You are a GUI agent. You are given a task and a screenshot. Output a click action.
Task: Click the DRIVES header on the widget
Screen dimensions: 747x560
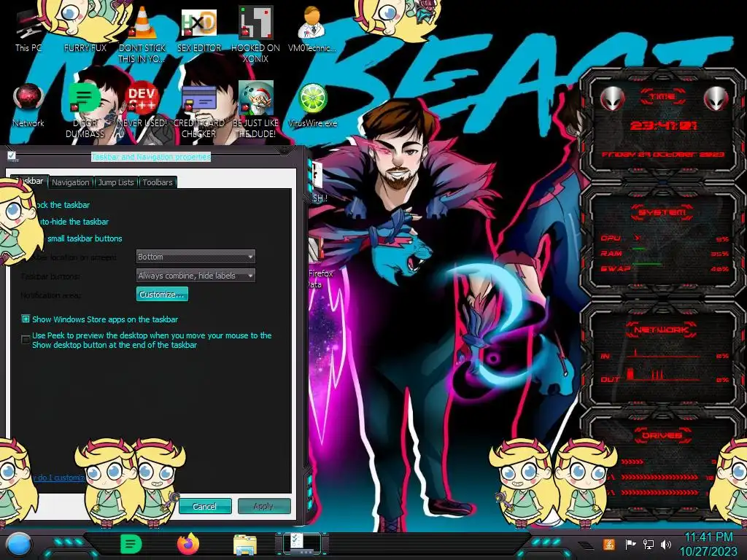tap(662, 435)
